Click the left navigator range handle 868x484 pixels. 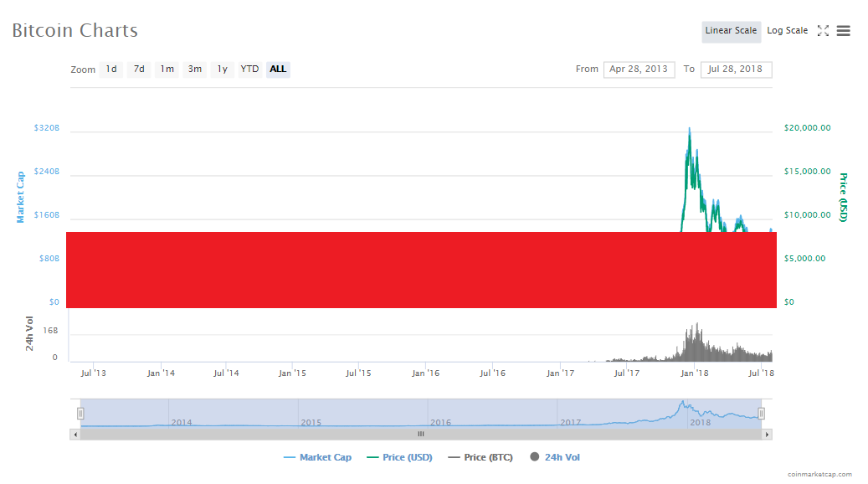click(81, 413)
